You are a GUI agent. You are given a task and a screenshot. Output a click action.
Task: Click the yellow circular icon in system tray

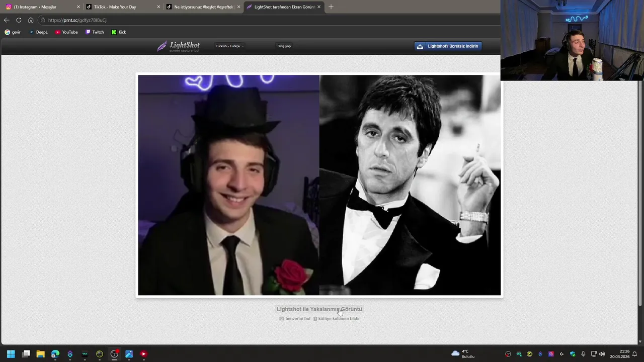coord(529,354)
